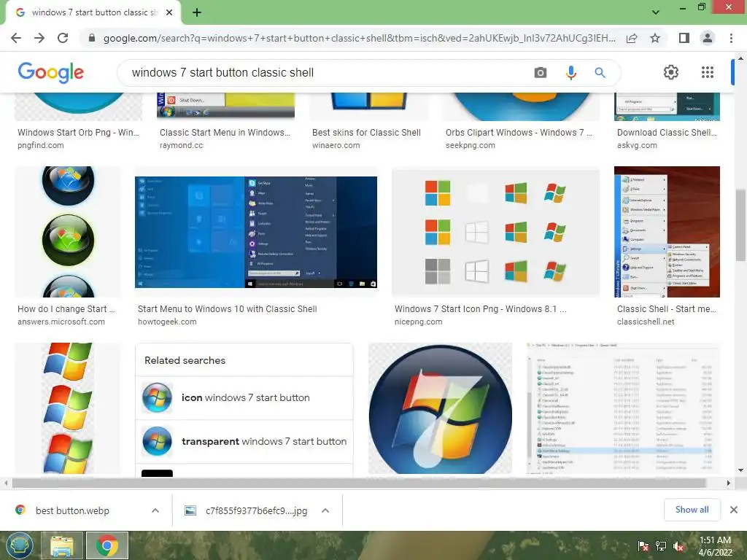Open the orb icons answers.microsoft.com thumbnail
This screenshot has height=560, width=747.
[68, 232]
